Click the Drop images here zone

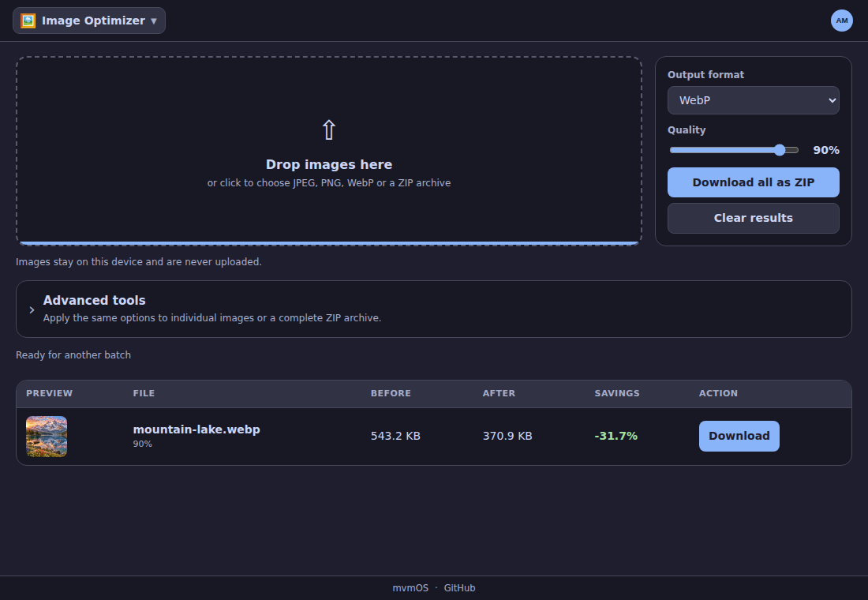pyautogui.click(x=329, y=151)
